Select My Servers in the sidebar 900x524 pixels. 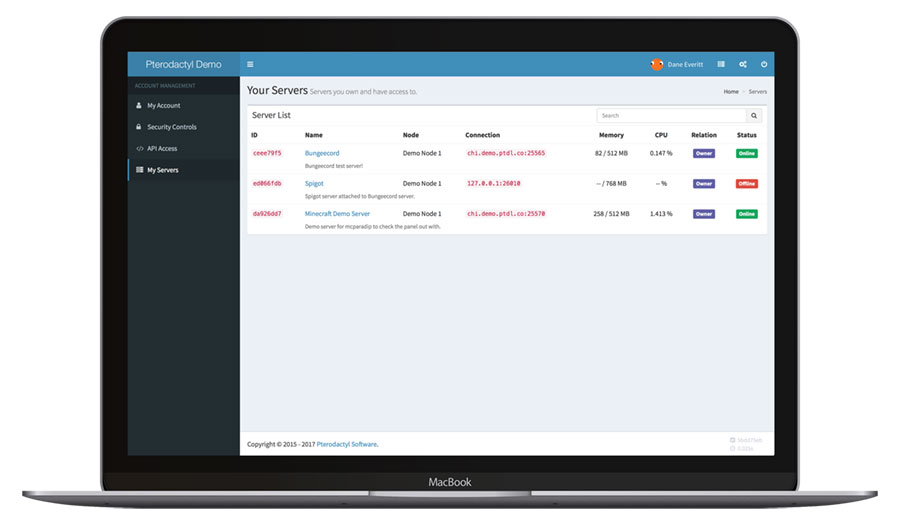162,170
